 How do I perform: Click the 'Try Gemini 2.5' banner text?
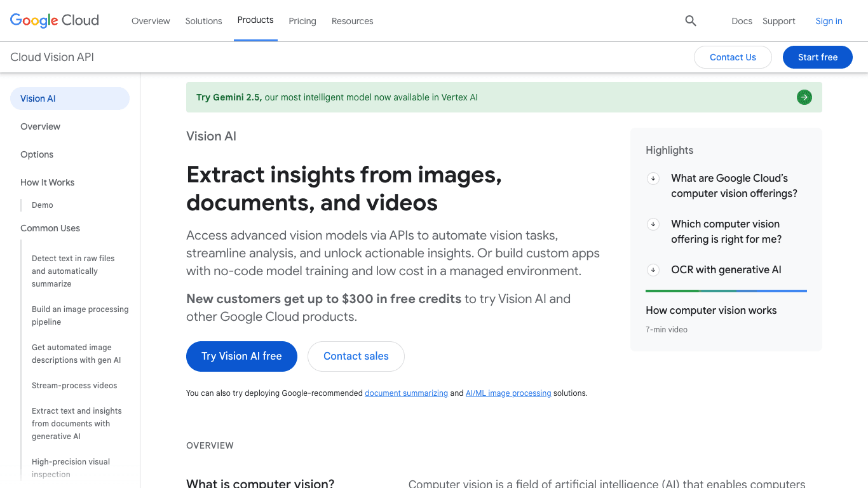pyautogui.click(x=337, y=97)
